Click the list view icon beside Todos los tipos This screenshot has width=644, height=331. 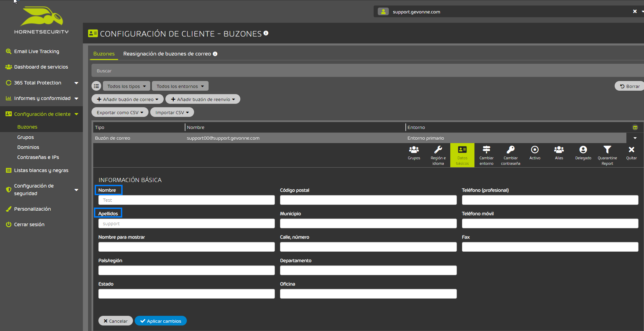point(96,86)
